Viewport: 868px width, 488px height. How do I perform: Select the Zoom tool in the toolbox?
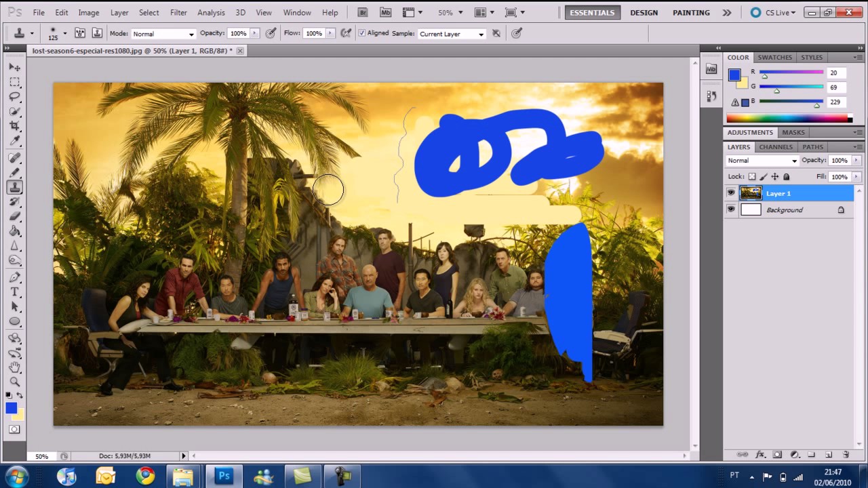[x=14, y=382]
